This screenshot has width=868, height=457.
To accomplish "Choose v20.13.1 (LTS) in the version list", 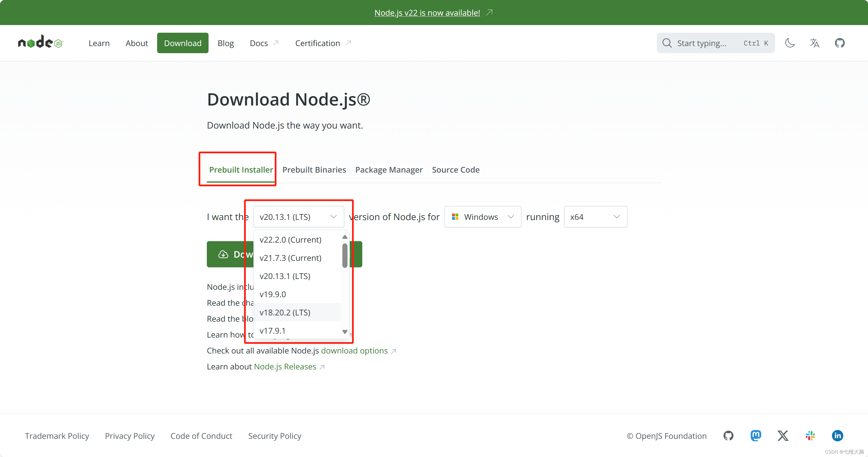I will pos(297,276).
